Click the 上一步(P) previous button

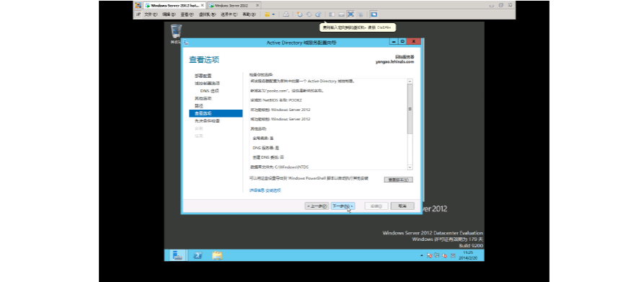pyautogui.click(x=317, y=206)
